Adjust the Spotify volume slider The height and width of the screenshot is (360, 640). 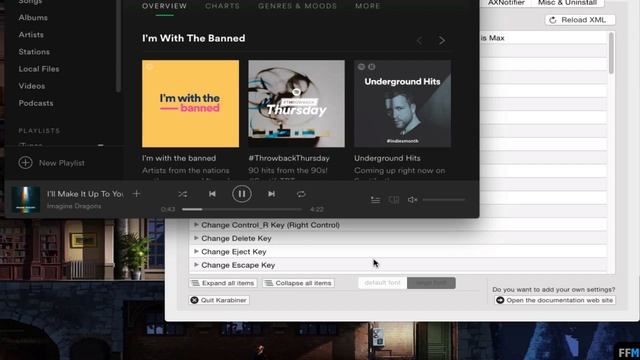tap(444, 200)
